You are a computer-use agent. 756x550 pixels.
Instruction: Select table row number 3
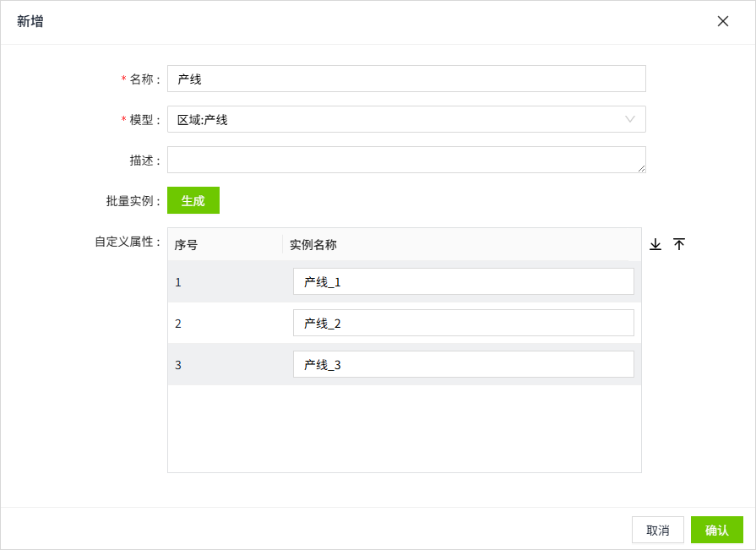pyautogui.click(x=405, y=364)
